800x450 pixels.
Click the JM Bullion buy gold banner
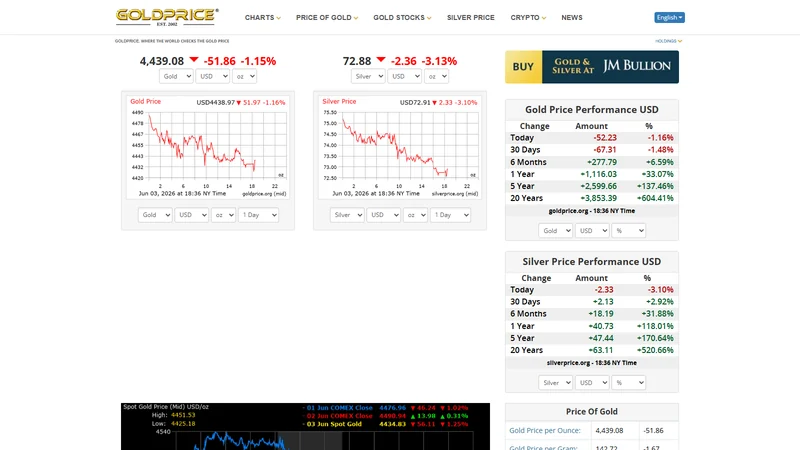pos(592,67)
